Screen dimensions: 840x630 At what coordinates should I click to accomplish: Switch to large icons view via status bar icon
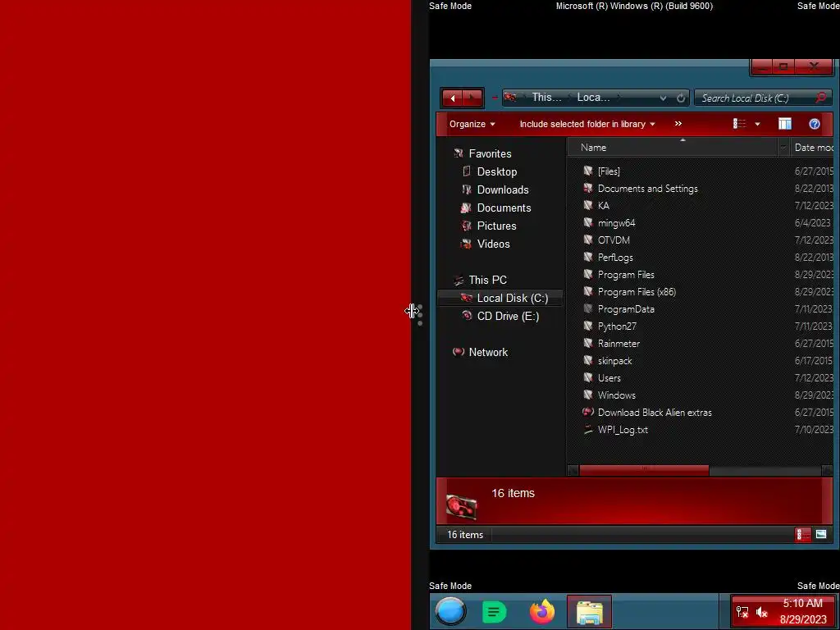tap(820, 534)
